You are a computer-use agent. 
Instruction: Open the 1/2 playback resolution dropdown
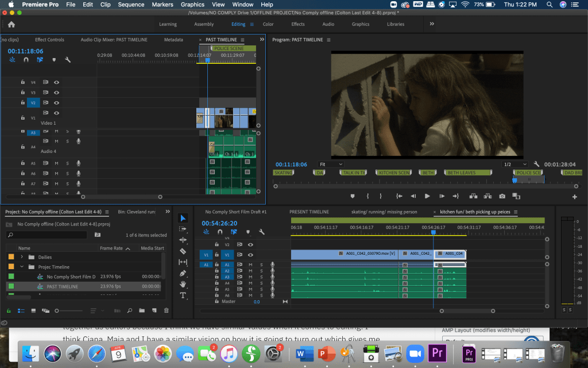pos(514,164)
